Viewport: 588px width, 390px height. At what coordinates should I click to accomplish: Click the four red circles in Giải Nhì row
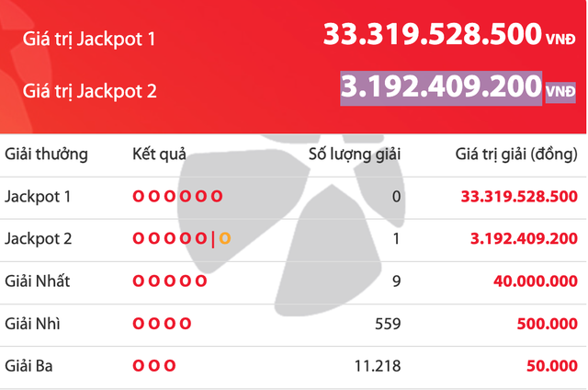coord(162,324)
